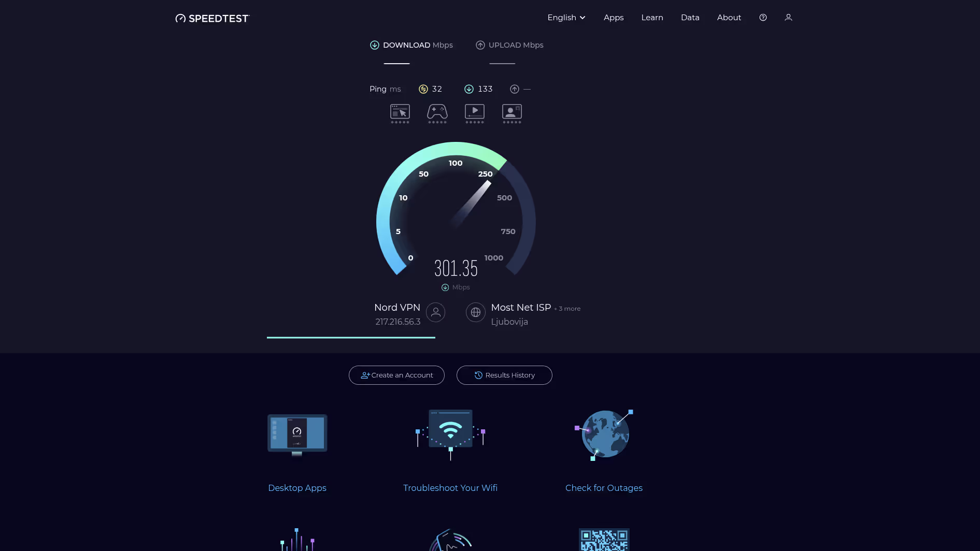Image resolution: width=980 pixels, height=551 pixels.
Task: Click the upload latency icon
Action: click(515, 89)
